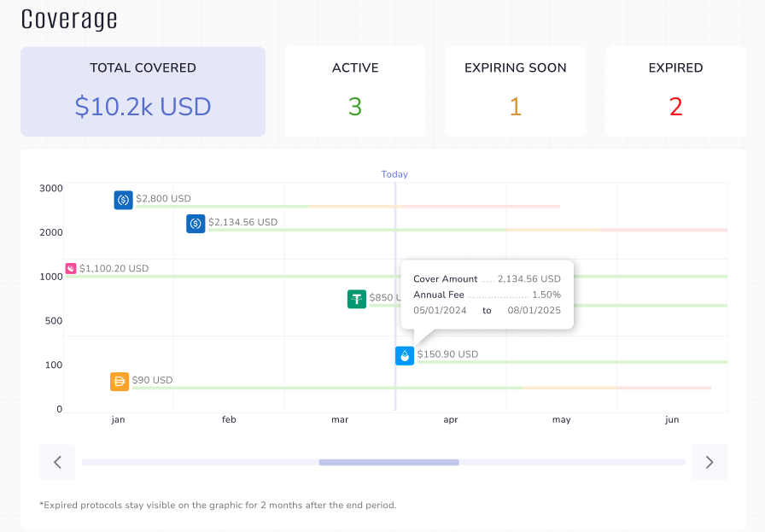Click the feb month axis label
The height and width of the screenshot is (532, 765).
[229, 420]
